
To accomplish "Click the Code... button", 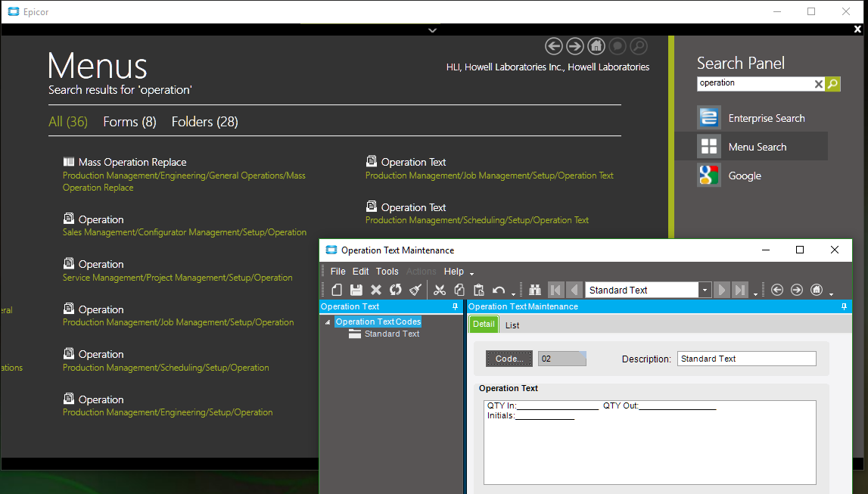I will (509, 359).
